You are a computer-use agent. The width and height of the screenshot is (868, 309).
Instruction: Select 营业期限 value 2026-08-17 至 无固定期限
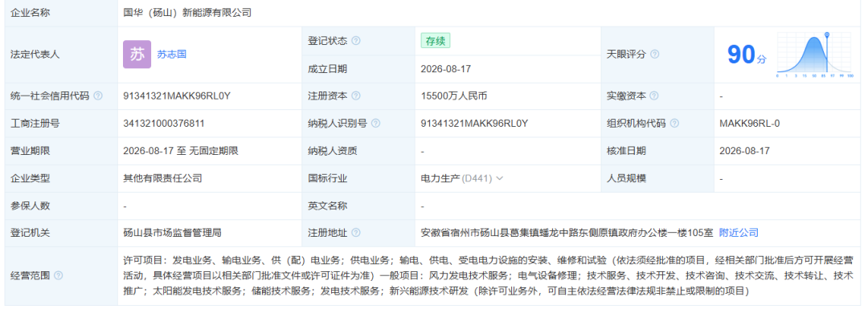click(x=181, y=151)
